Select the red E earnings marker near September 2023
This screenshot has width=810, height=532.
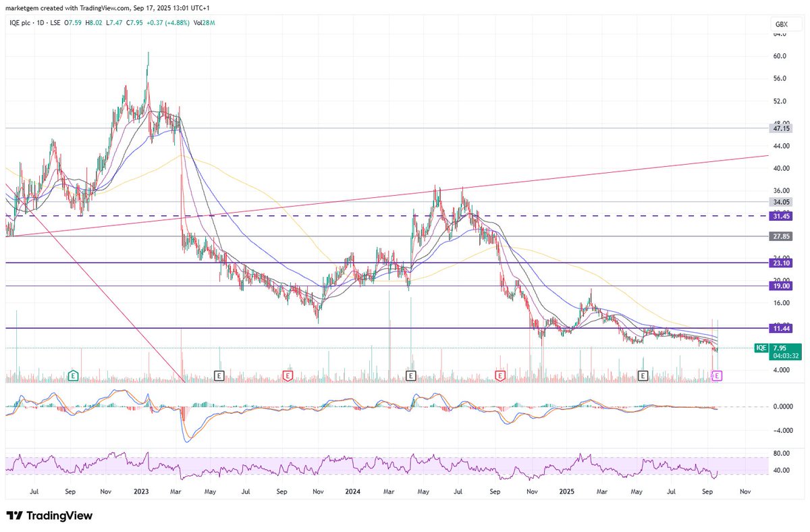[x=288, y=376]
